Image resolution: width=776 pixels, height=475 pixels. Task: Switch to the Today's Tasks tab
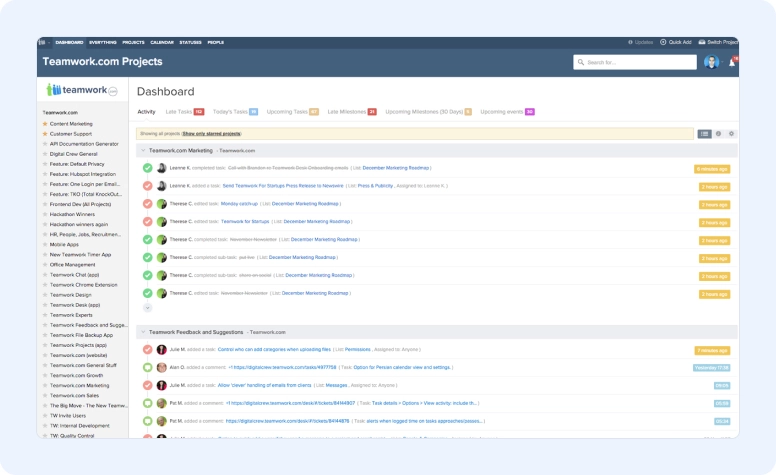235,112
